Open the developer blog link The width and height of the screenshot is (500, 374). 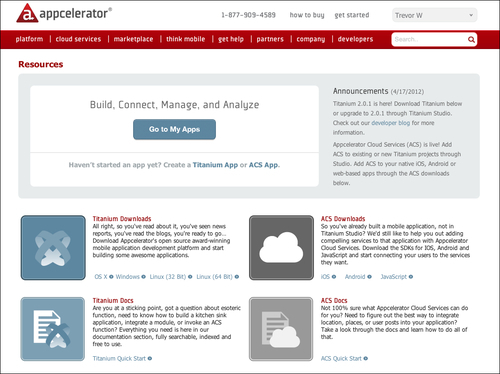pos(391,123)
